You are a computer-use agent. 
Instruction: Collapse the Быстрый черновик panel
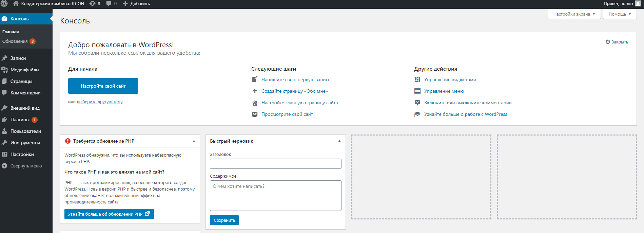[339, 141]
